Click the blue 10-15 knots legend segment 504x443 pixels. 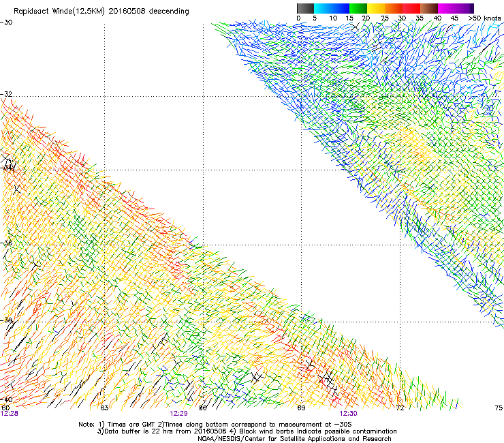pyautogui.click(x=341, y=8)
